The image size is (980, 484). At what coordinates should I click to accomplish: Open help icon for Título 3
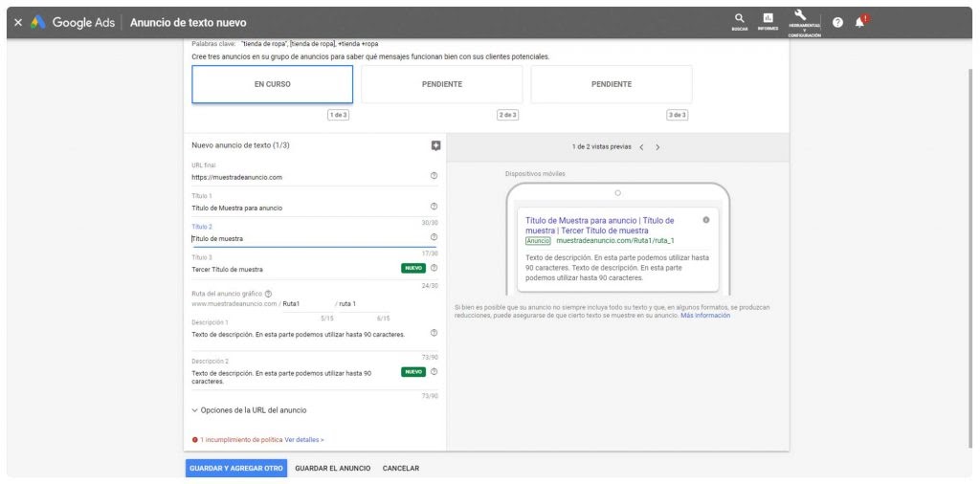coord(434,268)
